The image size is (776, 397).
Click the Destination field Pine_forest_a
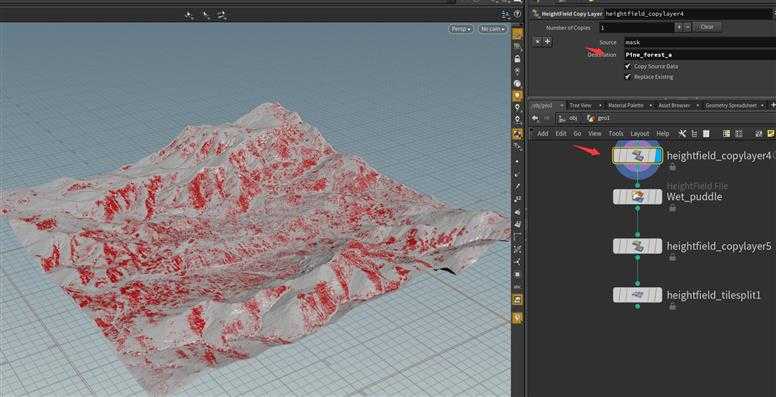(x=699, y=55)
